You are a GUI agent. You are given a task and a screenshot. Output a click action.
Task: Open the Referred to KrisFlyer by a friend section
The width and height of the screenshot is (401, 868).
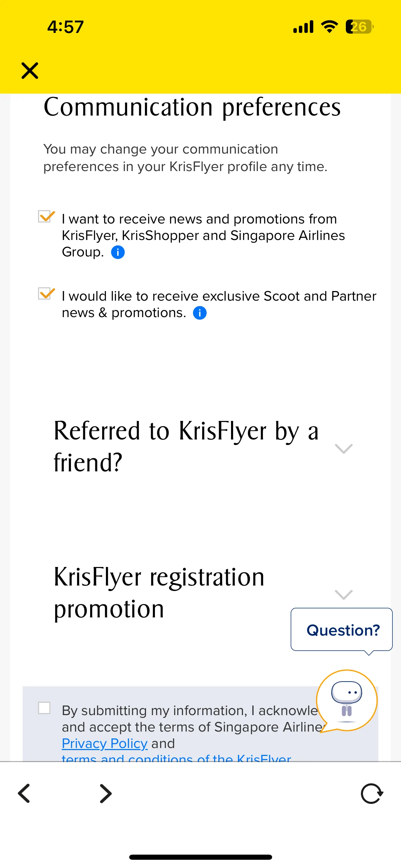pos(186,446)
